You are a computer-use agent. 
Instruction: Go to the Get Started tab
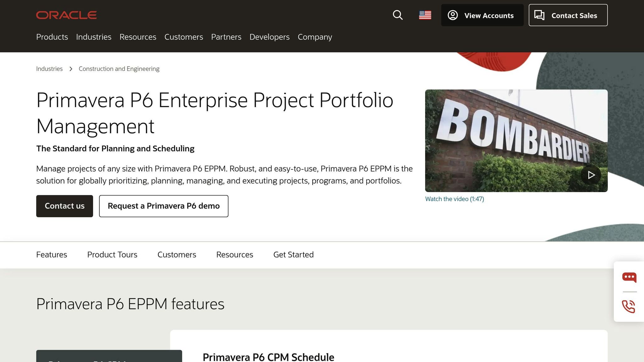[293, 255]
